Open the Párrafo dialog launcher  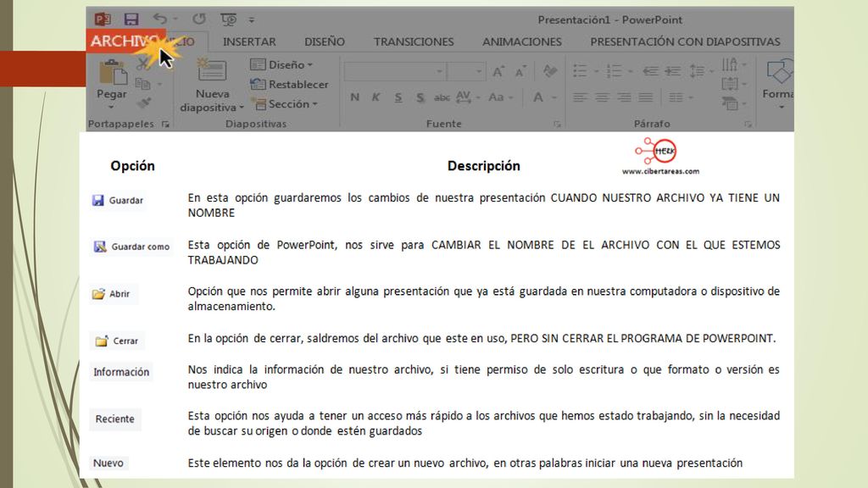[748, 125]
